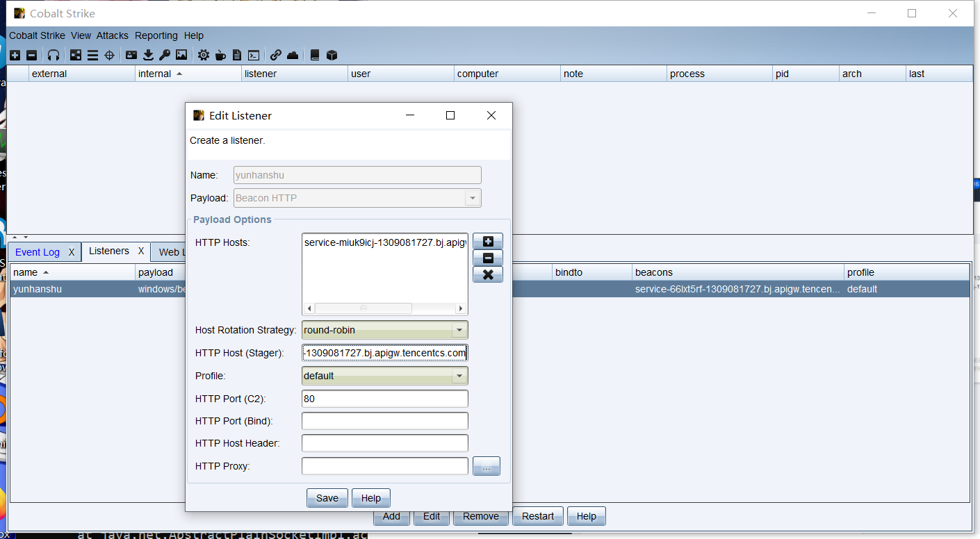
Task: Select service-miuk9icj host entry in list
Action: click(385, 242)
